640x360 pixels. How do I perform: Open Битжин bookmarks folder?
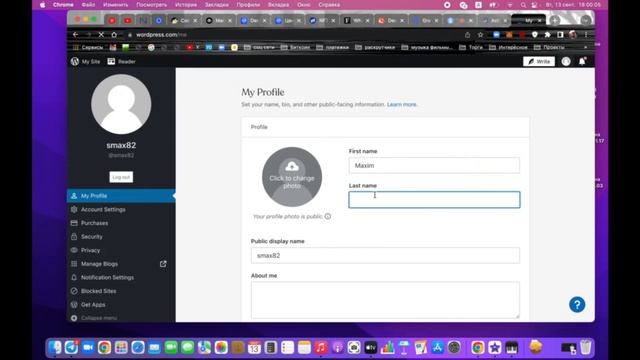295,47
